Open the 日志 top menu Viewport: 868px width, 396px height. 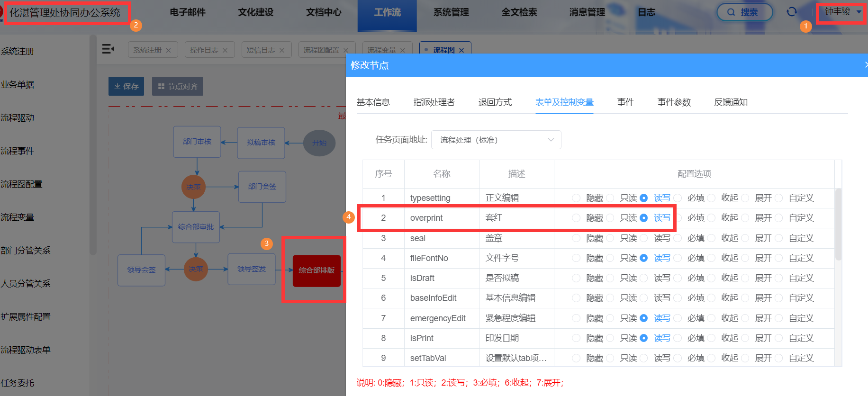coord(647,12)
